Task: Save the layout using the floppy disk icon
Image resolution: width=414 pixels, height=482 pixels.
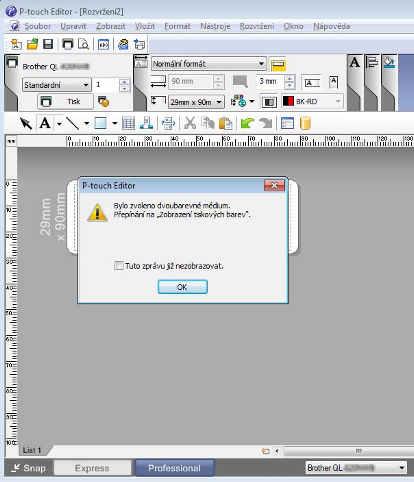Action: [x=48, y=44]
